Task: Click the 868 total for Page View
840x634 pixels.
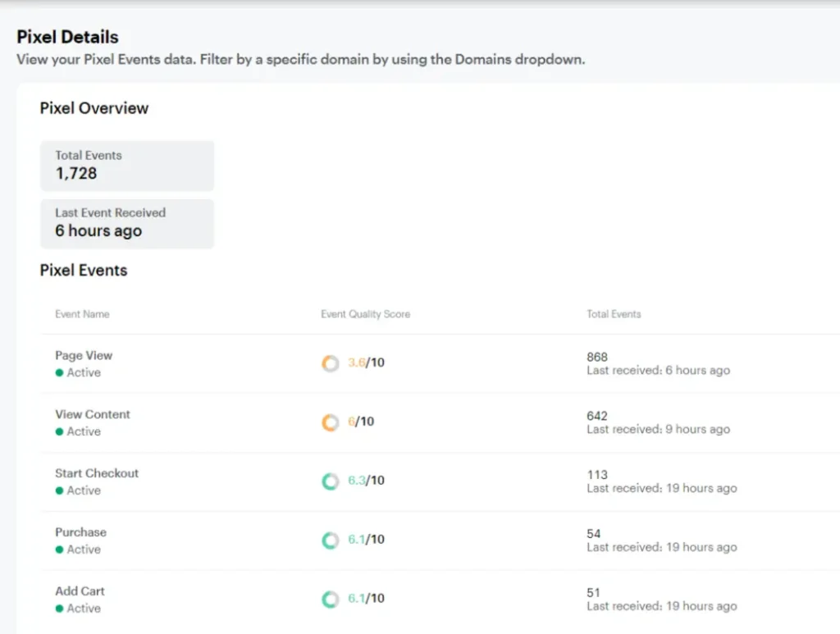Action: [597, 357]
